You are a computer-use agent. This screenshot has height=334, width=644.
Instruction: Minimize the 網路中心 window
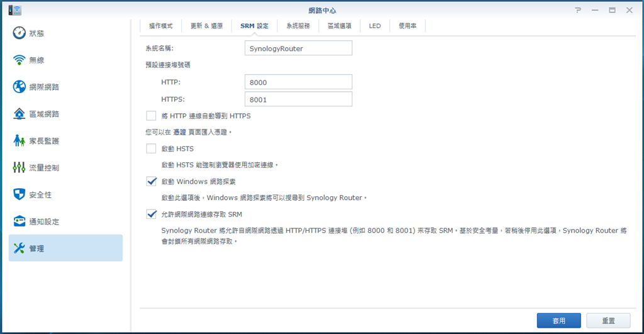[595, 10]
